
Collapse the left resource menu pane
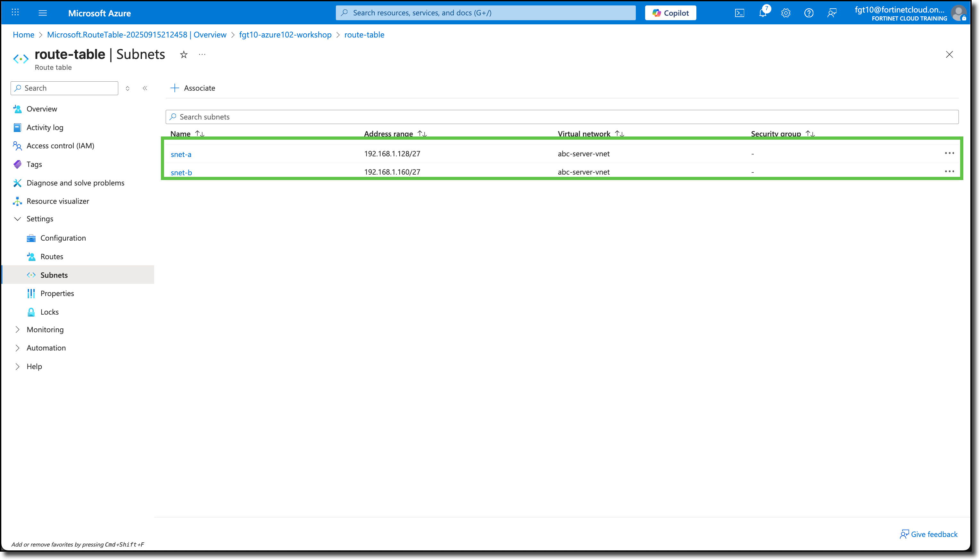[145, 88]
